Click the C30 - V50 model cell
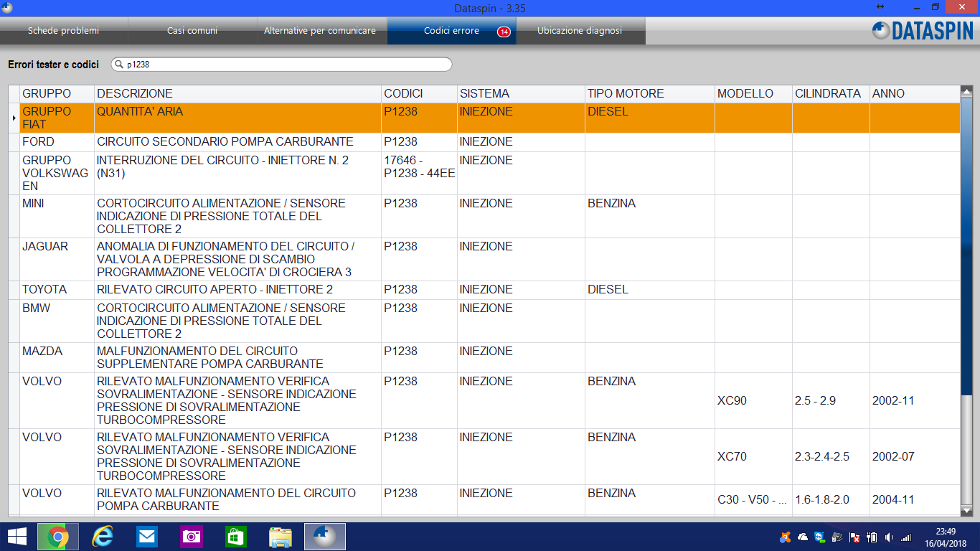Screen dimensions: 980x551 click(x=753, y=499)
